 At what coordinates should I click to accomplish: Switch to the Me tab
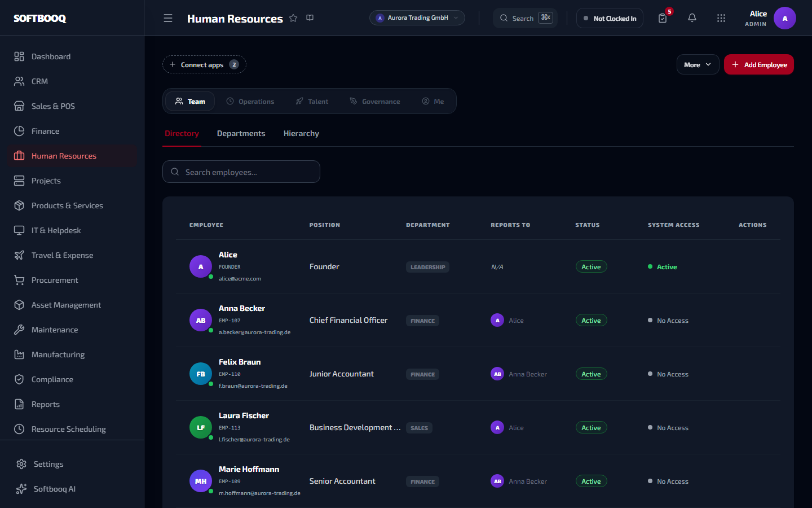tap(433, 101)
